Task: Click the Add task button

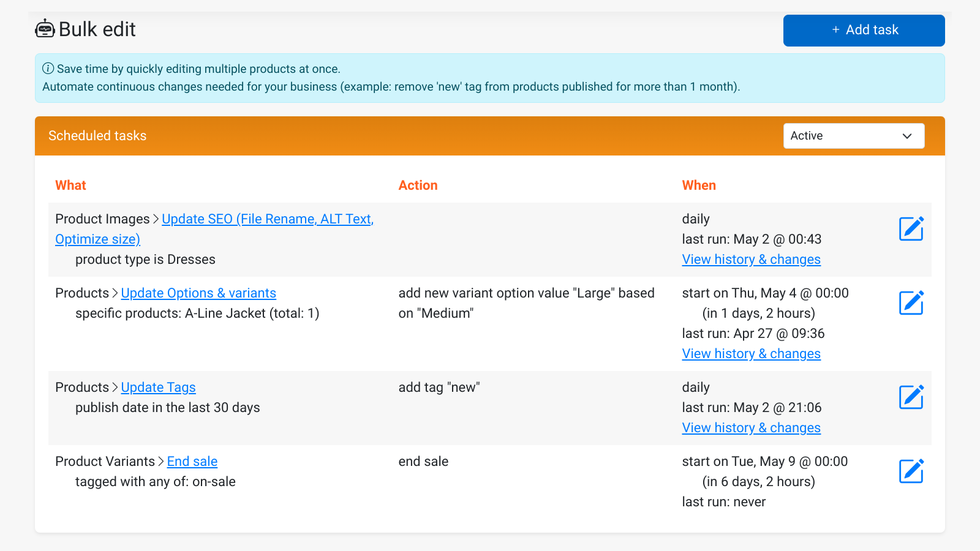Action: coord(864,30)
